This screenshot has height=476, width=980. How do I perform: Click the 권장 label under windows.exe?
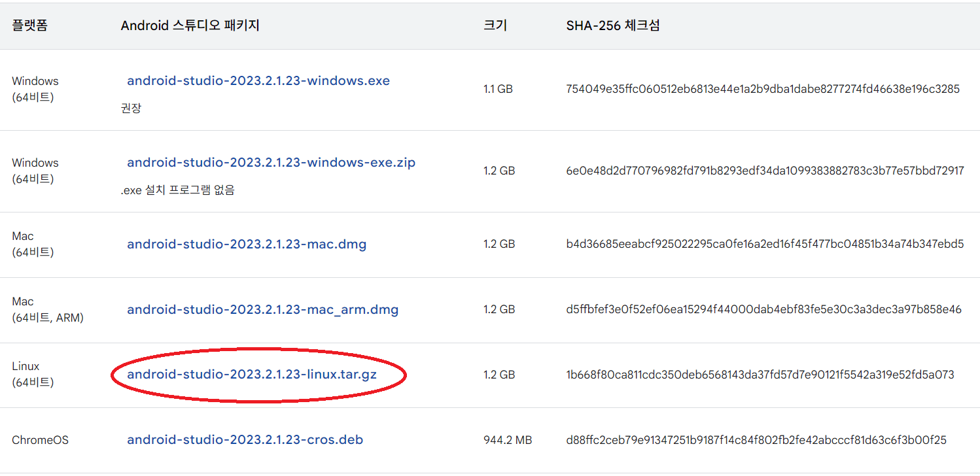tap(131, 109)
